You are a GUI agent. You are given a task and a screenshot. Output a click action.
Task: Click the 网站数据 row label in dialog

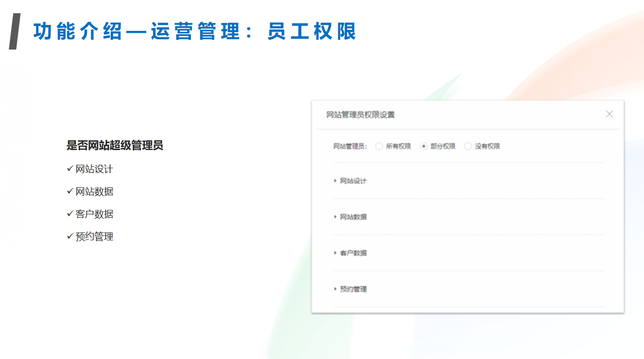[353, 217]
